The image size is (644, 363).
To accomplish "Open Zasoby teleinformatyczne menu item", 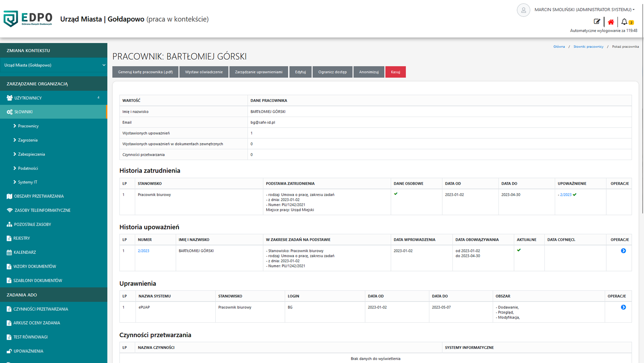I will 54,210.
